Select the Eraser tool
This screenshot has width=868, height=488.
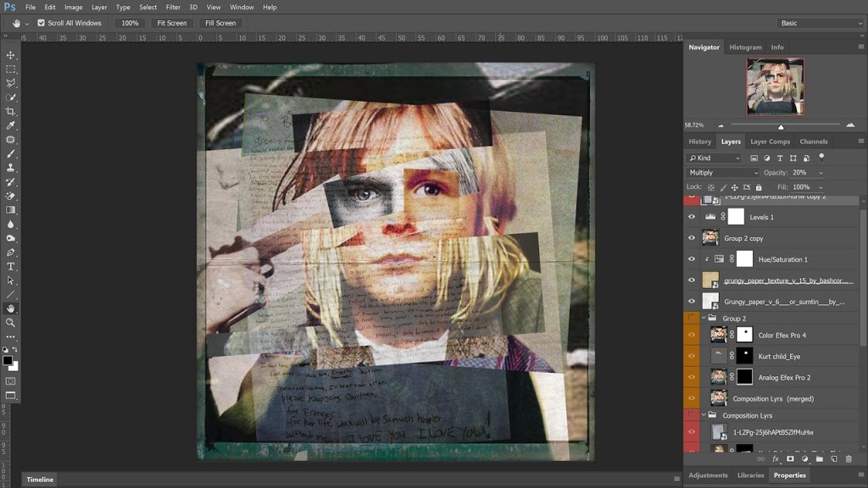pos(10,196)
